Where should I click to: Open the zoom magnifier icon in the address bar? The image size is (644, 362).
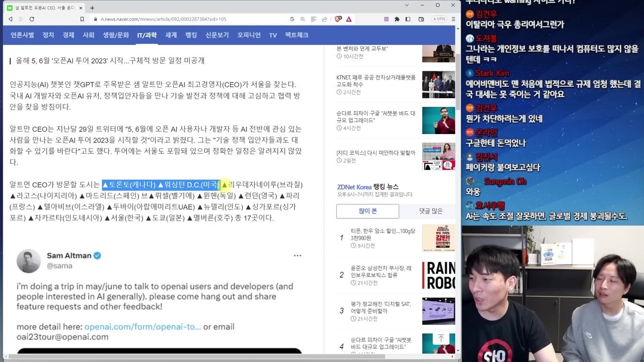(303, 19)
